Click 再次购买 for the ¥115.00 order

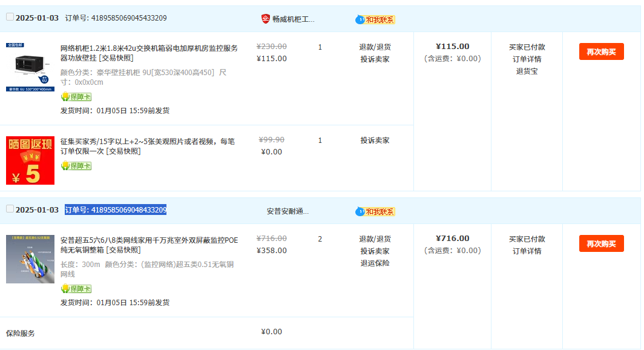601,51
